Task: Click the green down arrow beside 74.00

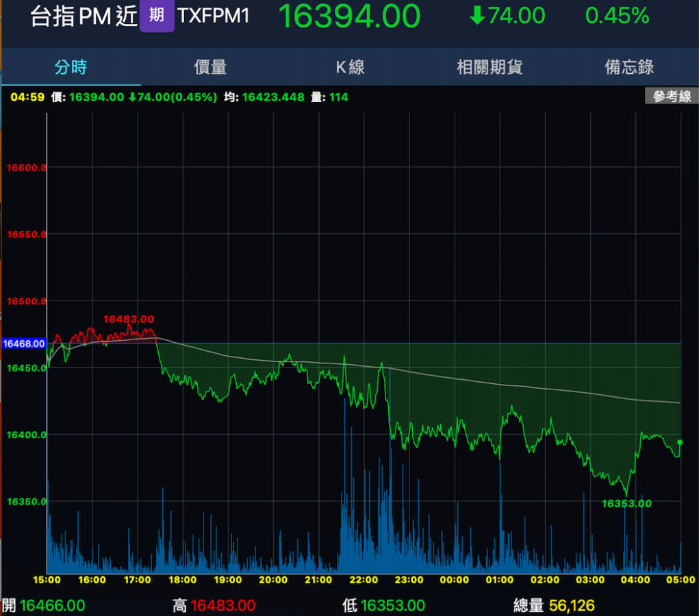Action: [x=477, y=16]
